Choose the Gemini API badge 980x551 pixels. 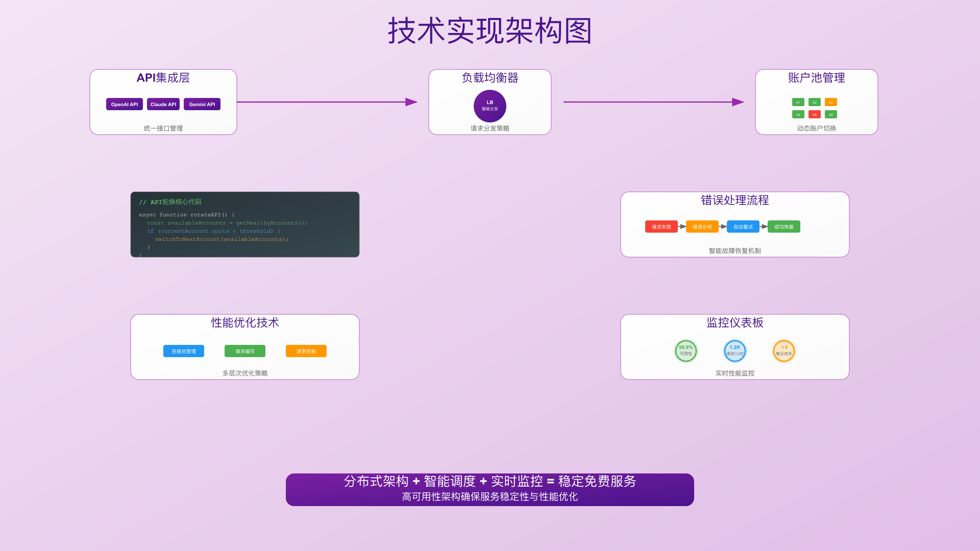point(202,104)
